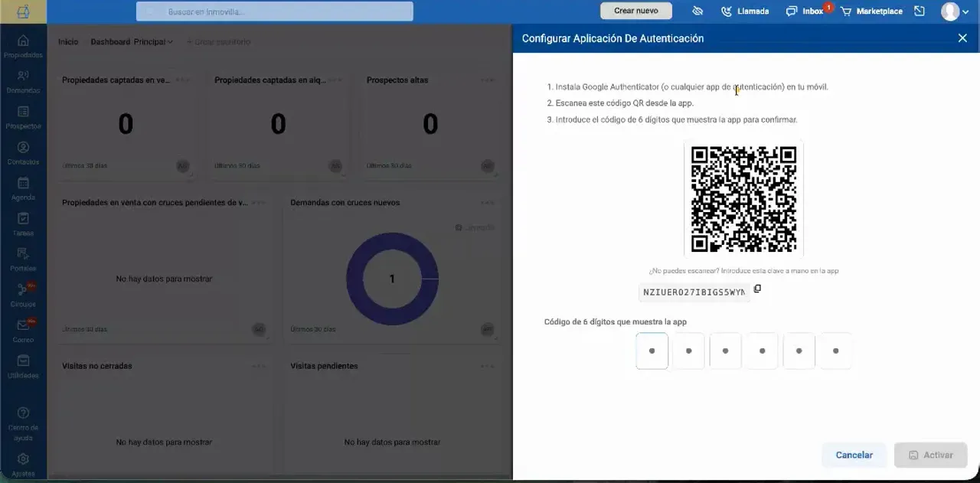Open Tareas in the sidebar
Image resolution: width=980 pixels, height=483 pixels.
(23, 224)
